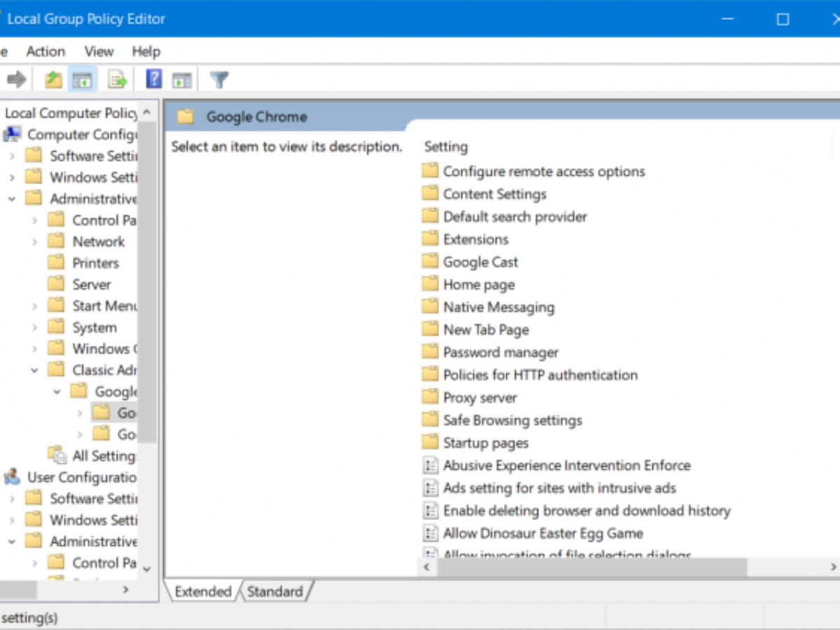Open the Ads setting for intrusive ads policy

(559, 488)
